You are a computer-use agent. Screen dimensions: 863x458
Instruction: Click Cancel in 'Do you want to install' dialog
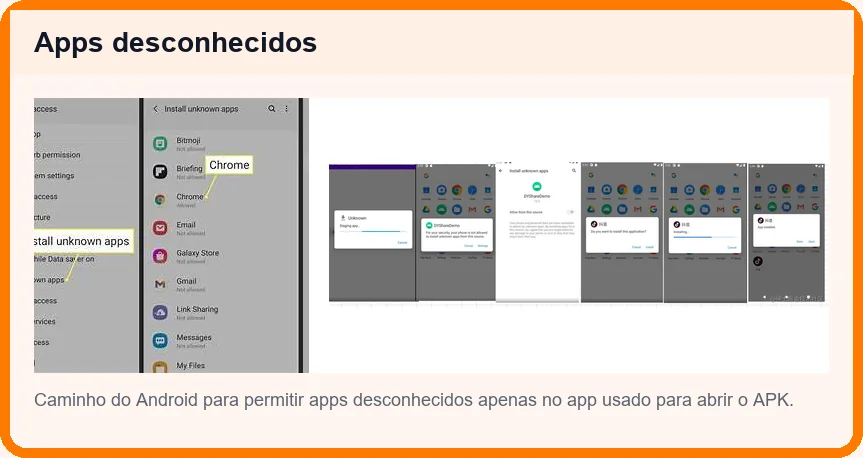(x=636, y=247)
